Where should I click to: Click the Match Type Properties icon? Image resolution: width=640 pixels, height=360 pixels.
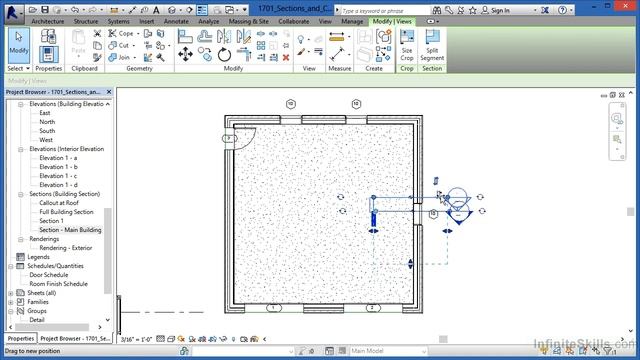click(97, 58)
